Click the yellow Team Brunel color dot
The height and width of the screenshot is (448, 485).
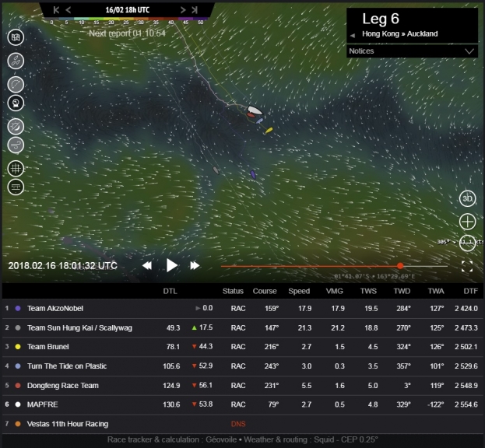pos(18,347)
